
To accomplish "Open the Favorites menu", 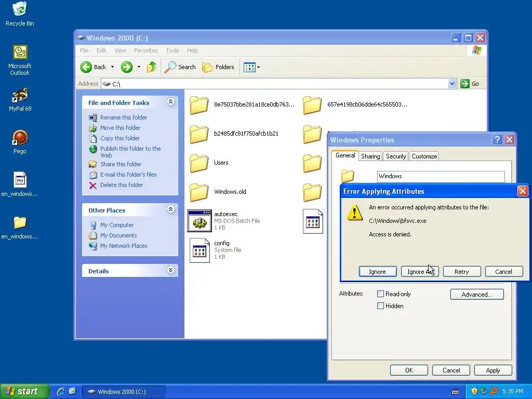I will point(145,50).
